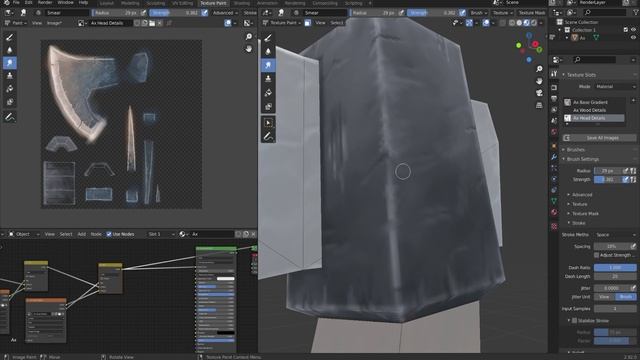Image resolution: width=640 pixels, height=360 pixels.
Task: Toggle Use Nodes checkbox in node editor
Action: pyautogui.click(x=109, y=234)
